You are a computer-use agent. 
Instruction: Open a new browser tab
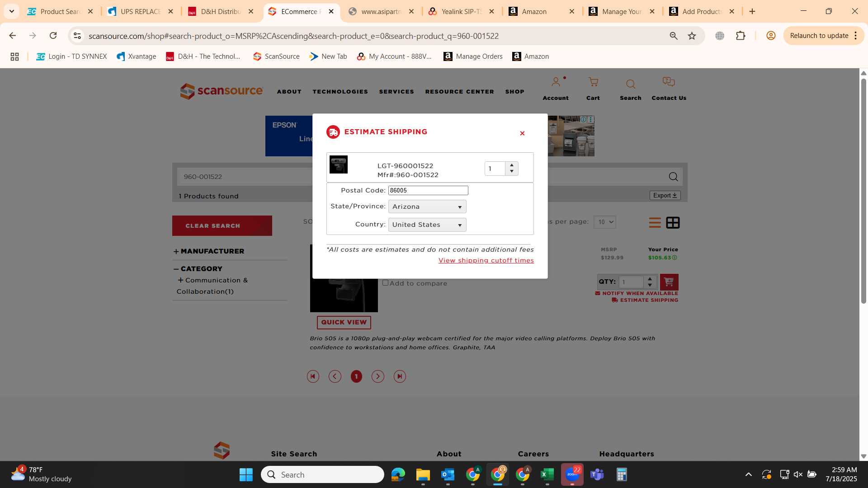(752, 12)
